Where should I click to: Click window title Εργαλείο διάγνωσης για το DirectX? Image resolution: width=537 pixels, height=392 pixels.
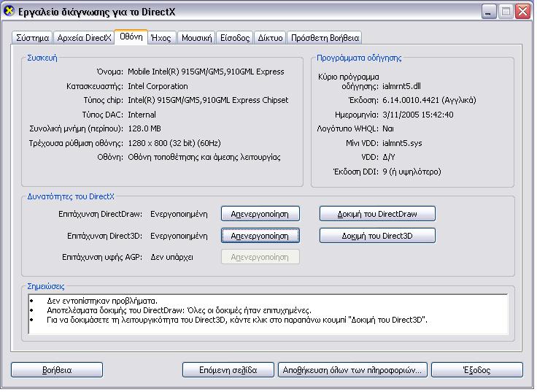96,12
